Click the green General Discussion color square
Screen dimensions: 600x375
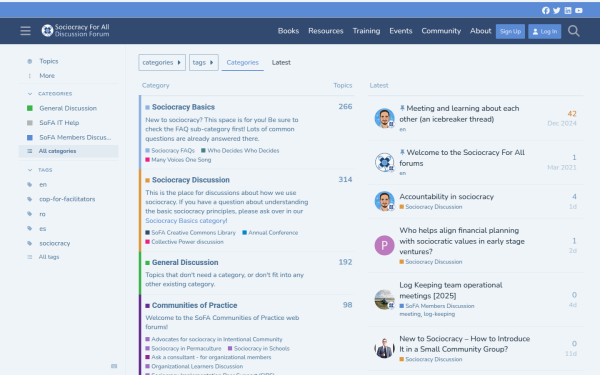[x=30, y=108]
